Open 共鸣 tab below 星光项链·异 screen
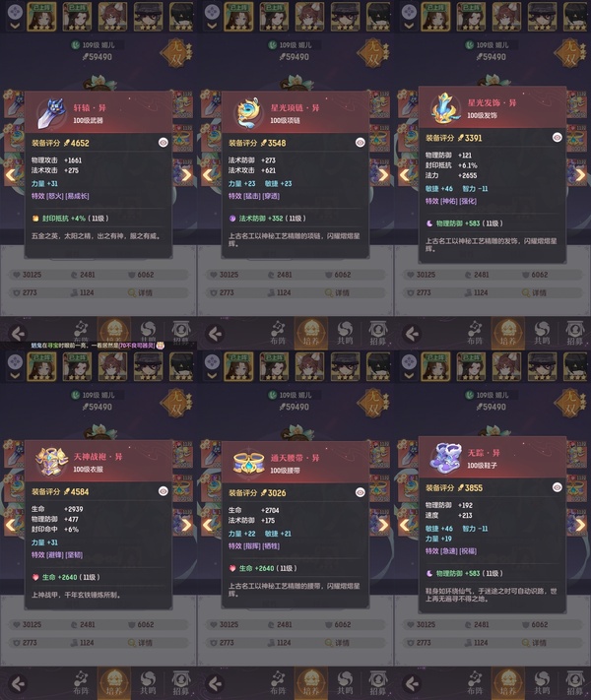 tap(345, 334)
